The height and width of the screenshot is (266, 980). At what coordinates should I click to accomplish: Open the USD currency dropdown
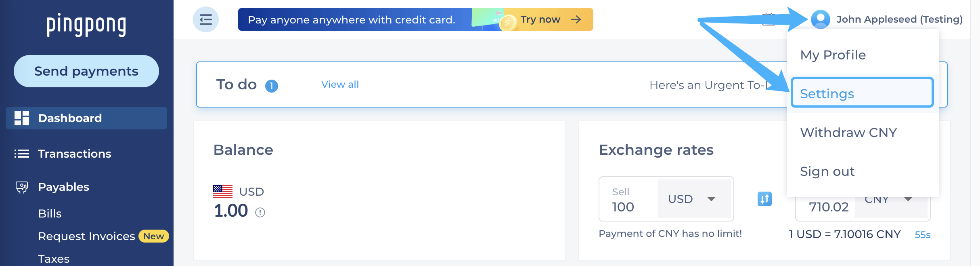693,199
